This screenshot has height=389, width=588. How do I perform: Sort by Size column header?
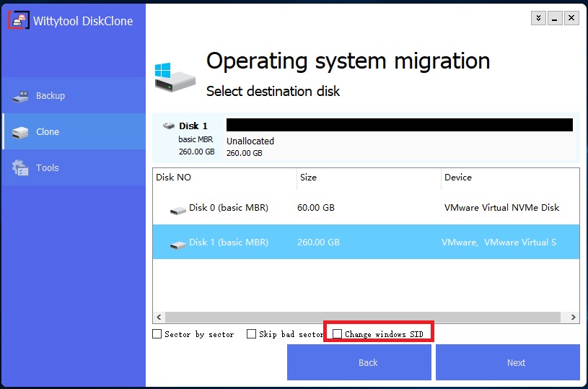(x=369, y=178)
